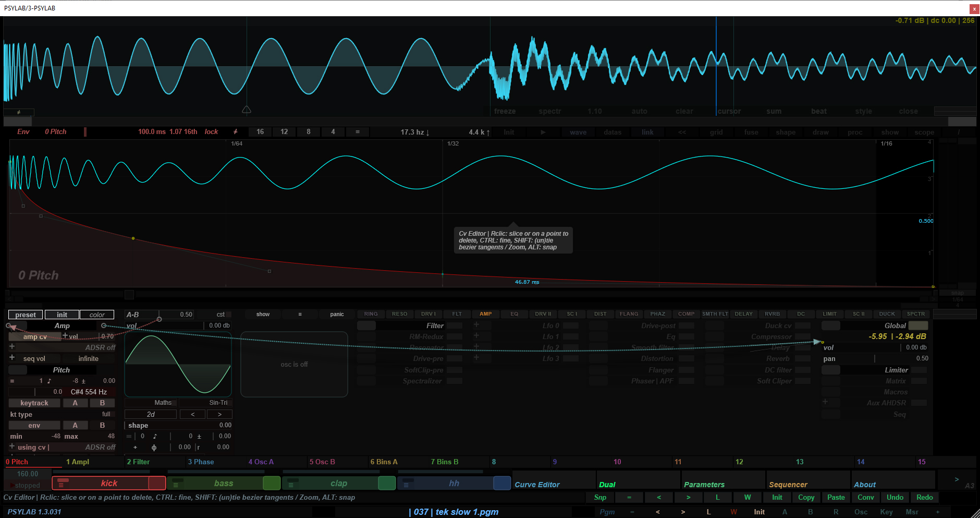The width and height of the screenshot is (980, 518).
Task: Open the Maths oscillator type dropdown
Action: 163,403
